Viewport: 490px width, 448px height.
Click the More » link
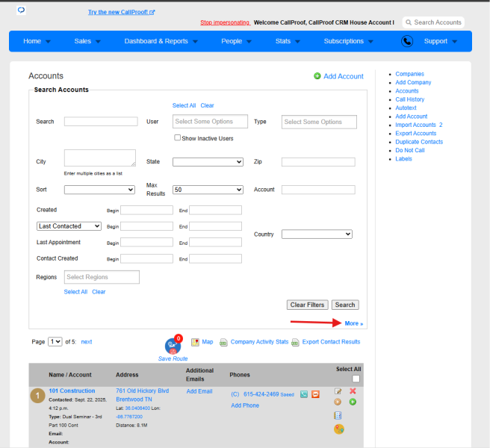click(354, 323)
